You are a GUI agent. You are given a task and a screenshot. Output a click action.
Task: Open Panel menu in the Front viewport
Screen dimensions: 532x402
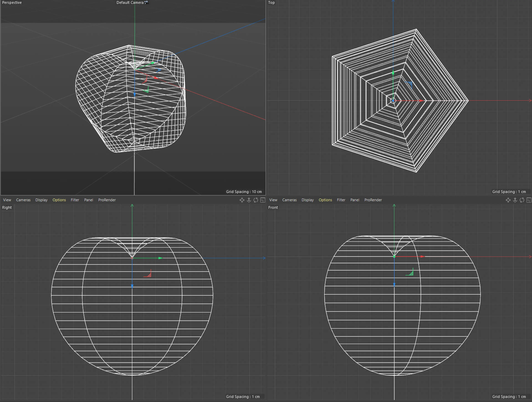point(355,200)
